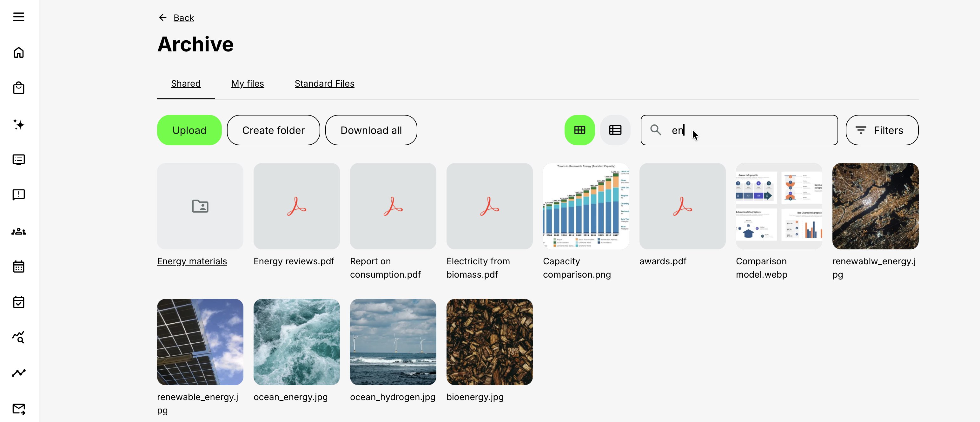Open the Filters options

point(882,130)
